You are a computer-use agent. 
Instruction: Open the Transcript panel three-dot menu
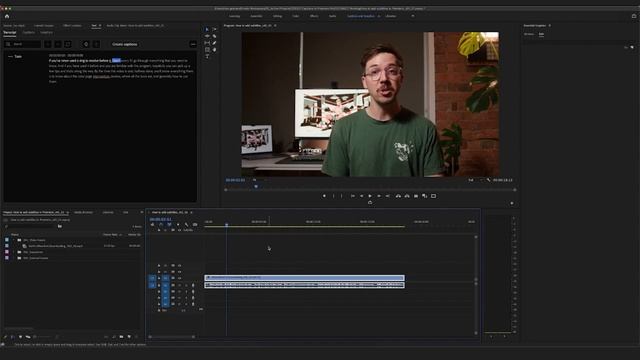(193, 44)
